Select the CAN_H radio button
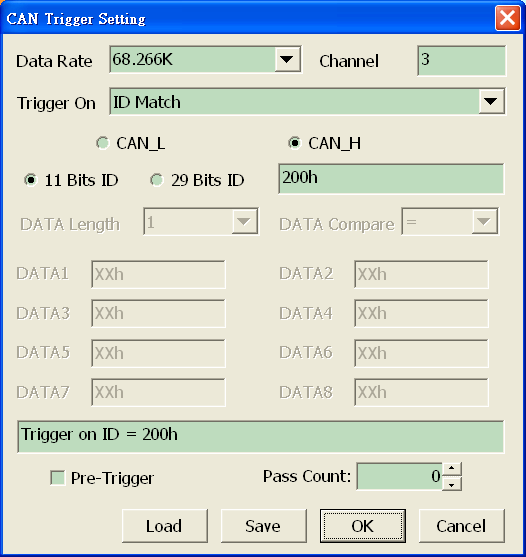The height and width of the screenshot is (557, 526). [294, 143]
